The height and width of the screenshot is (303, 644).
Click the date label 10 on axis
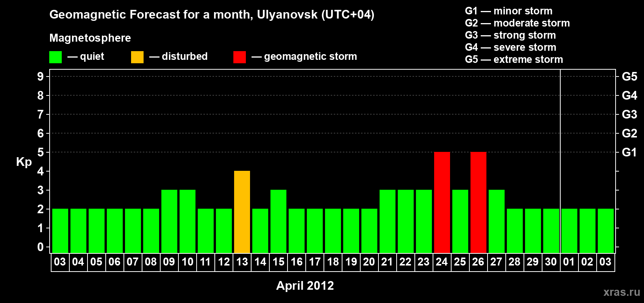pos(188,262)
